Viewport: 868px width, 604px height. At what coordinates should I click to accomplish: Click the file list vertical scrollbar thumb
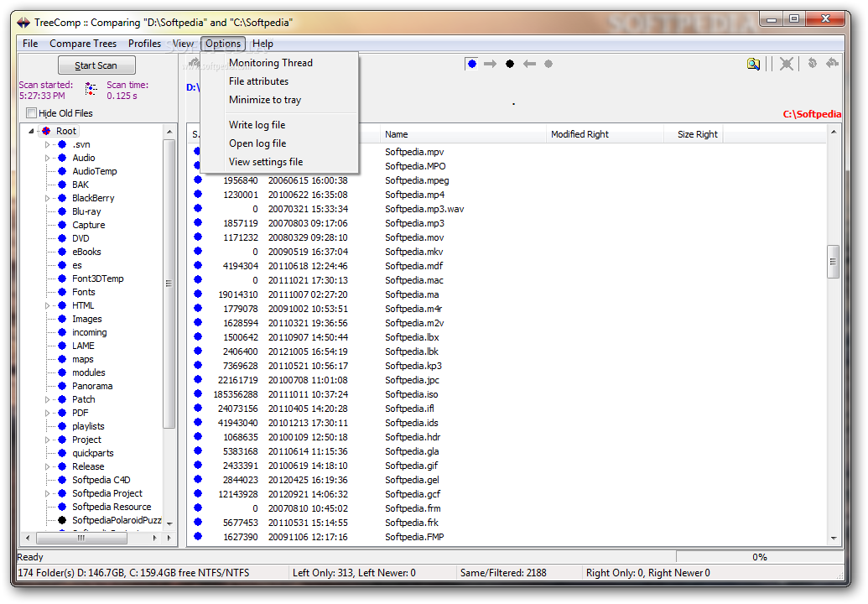point(833,261)
